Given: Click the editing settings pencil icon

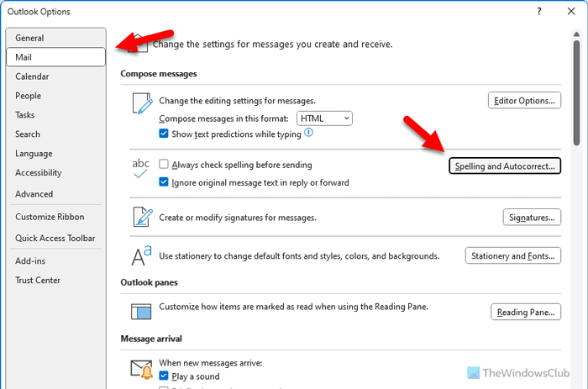Looking at the screenshot, I should click(140, 104).
